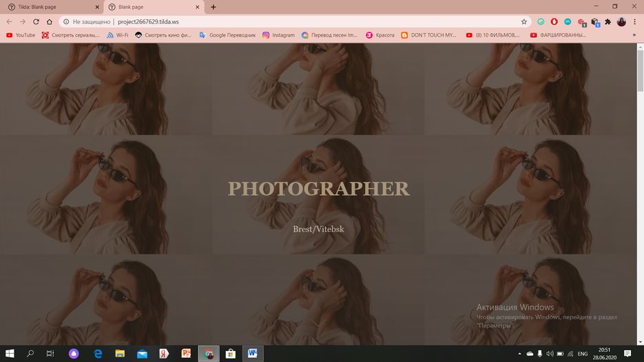
Task: Open the 'ФАРШИРОВАННЫ' bookmark
Action: click(558, 35)
